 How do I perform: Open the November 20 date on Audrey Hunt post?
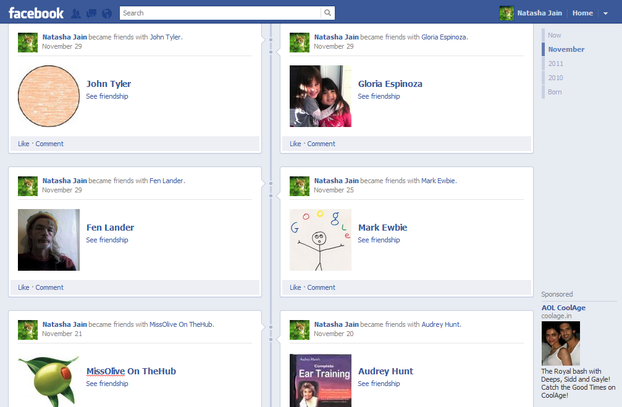pyautogui.click(x=334, y=334)
